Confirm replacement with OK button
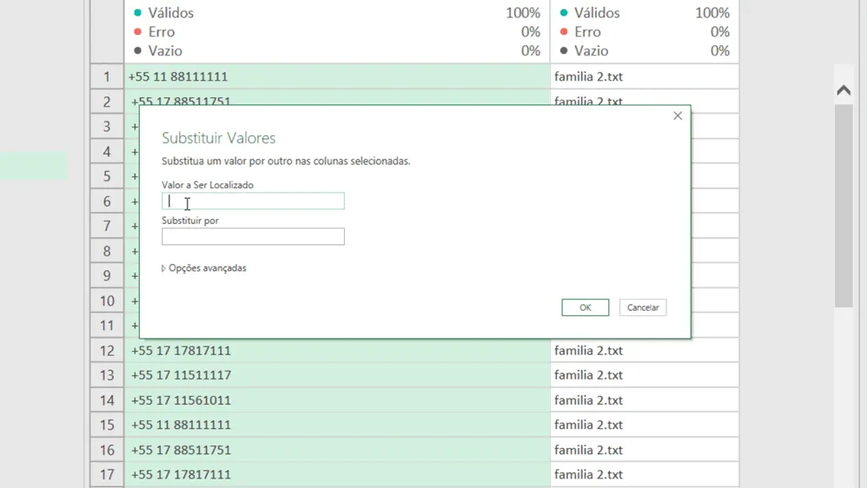 (585, 307)
